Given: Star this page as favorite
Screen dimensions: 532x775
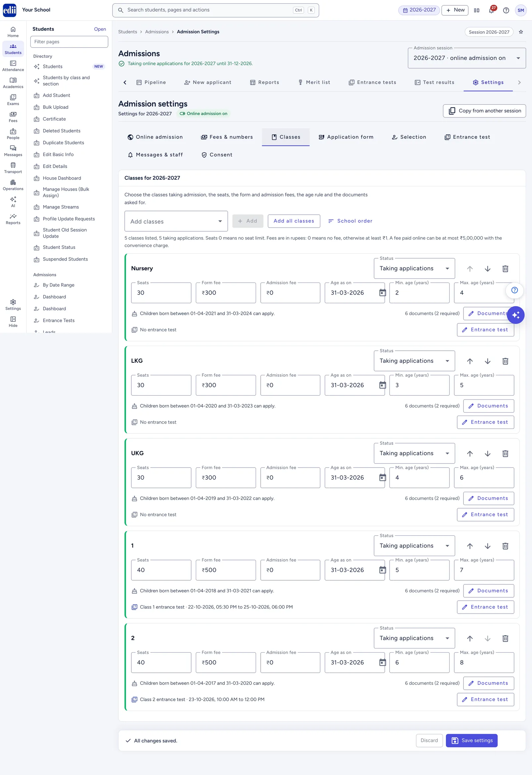Looking at the screenshot, I should tap(521, 32).
